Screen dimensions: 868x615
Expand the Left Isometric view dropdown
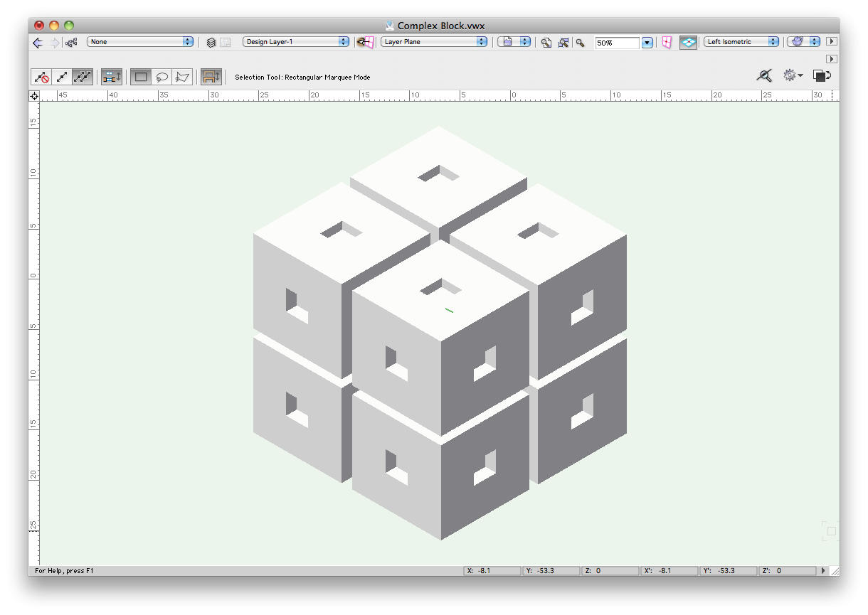[742, 42]
